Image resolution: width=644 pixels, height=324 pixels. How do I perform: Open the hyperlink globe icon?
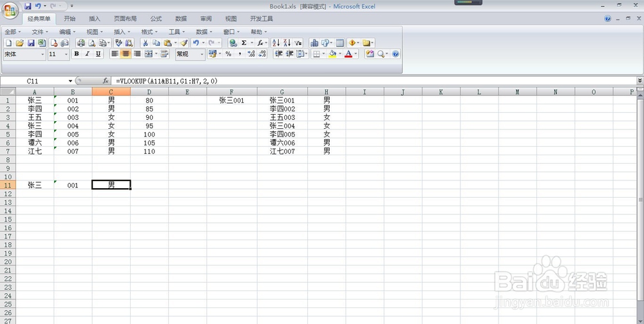[233, 43]
